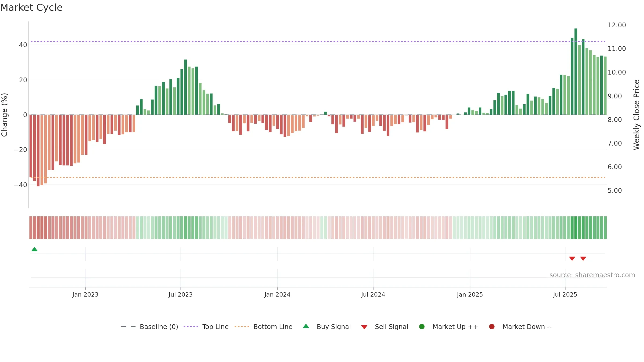This screenshot has height=362, width=644.
Task: Click the 5.00 price axis label
Action: [615, 191]
